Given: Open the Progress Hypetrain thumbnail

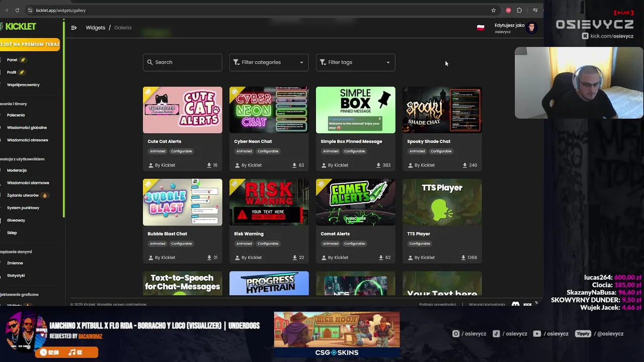Looking at the screenshot, I should [269, 284].
